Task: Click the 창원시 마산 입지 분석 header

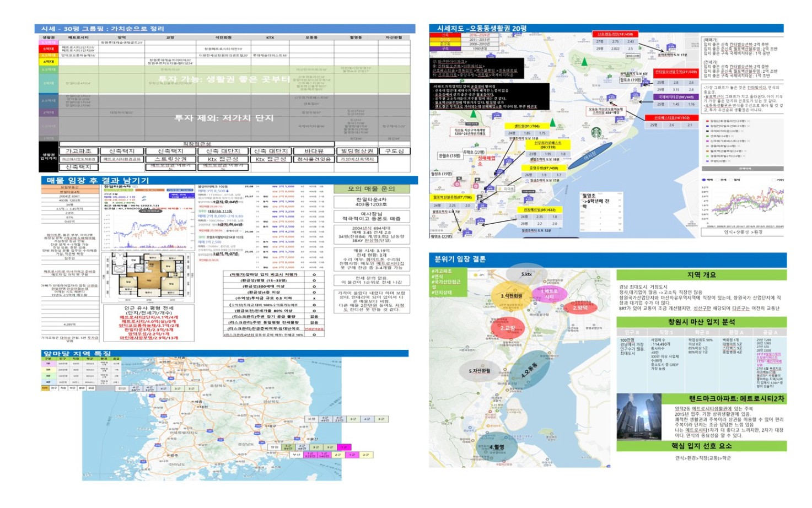Action: coord(701,322)
